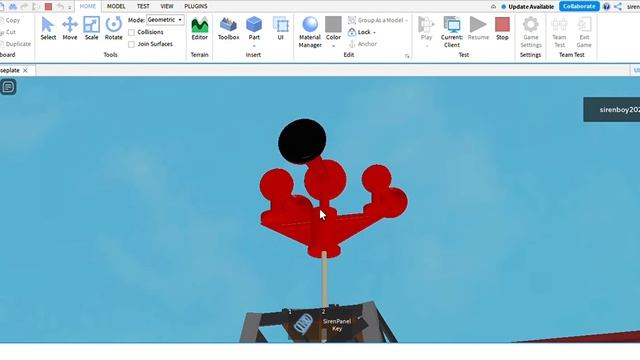The width and height of the screenshot is (640, 360).
Task: Click the Copy button
Action: (x=10, y=20)
